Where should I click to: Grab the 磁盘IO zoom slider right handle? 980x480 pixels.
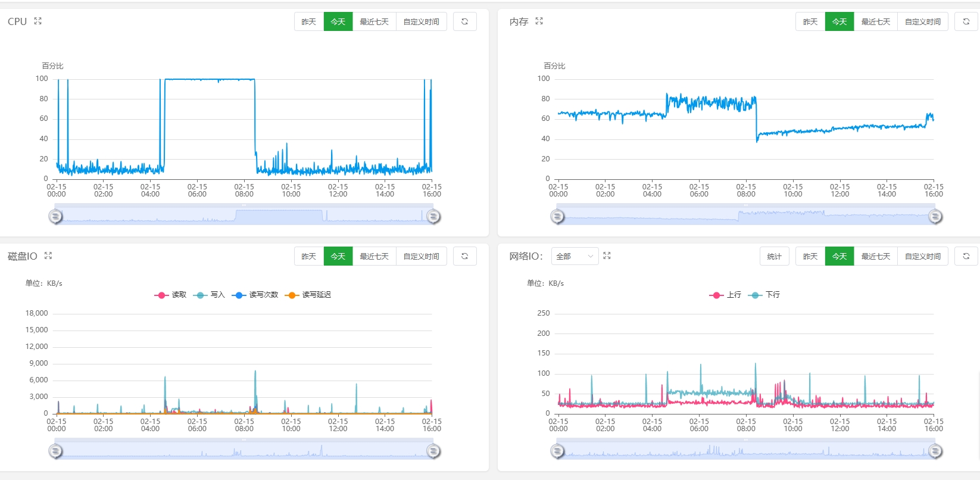pyautogui.click(x=433, y=451)
